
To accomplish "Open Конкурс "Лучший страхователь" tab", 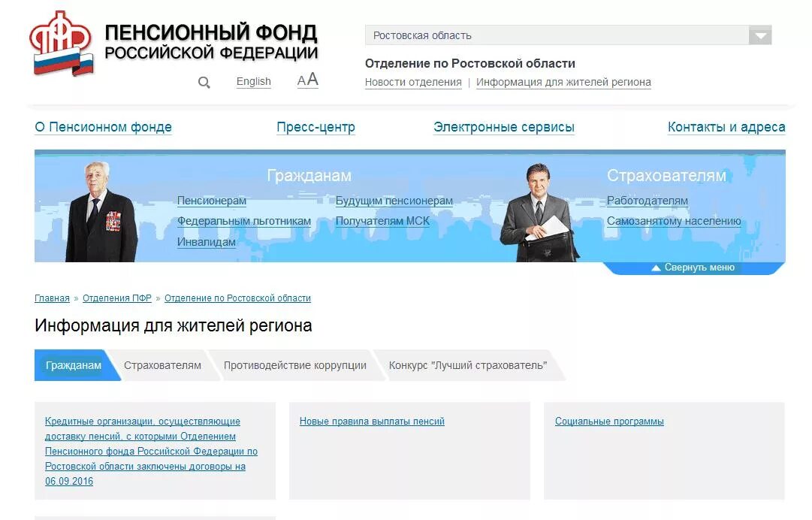I will (468, 366).
